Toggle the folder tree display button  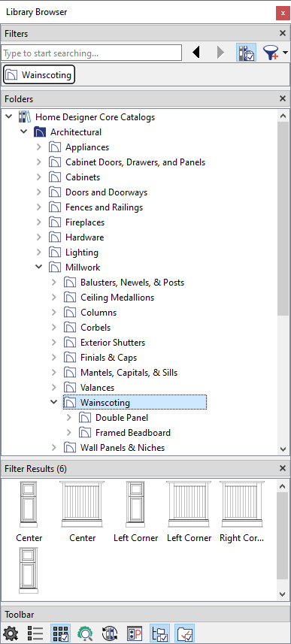point(160,633)
